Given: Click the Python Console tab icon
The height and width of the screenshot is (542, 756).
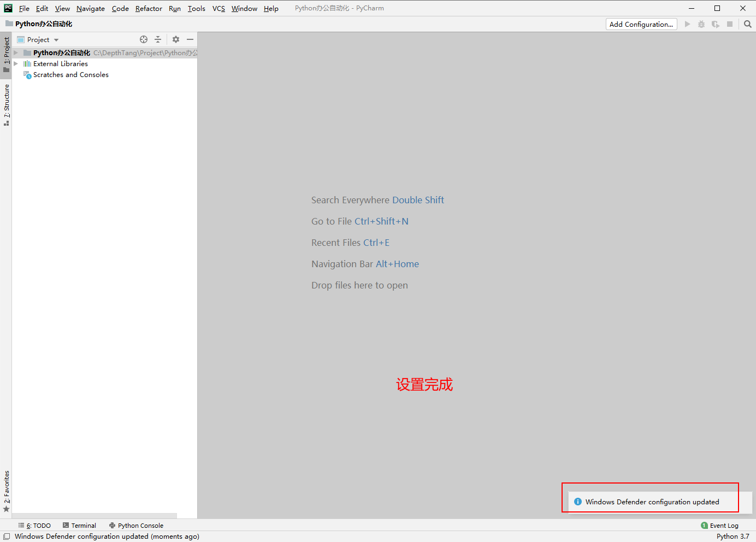Looking at the screenshot, I should tap(112, 526).
